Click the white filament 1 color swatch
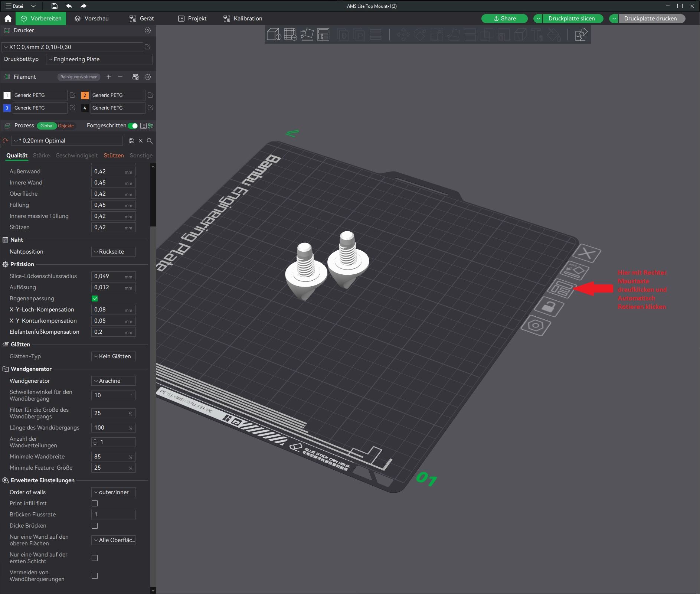700x594 pixels. [7, 95]
